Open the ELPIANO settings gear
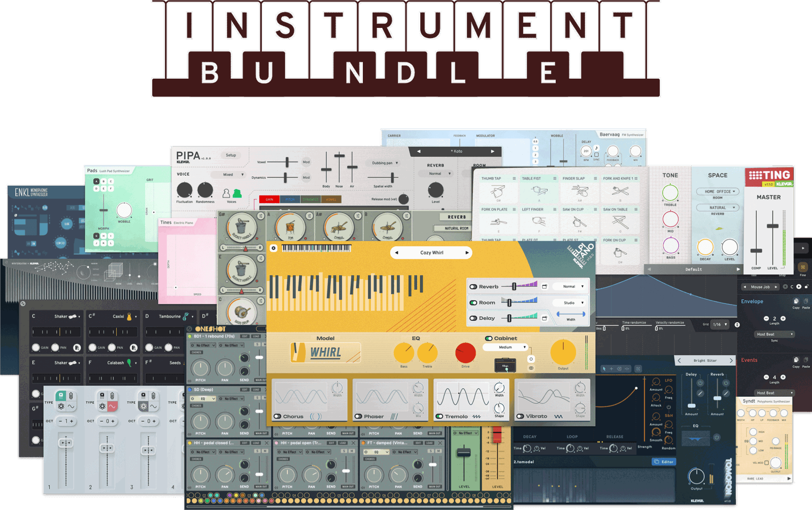Viewport: 812px width, 510px height. point(273,248)
